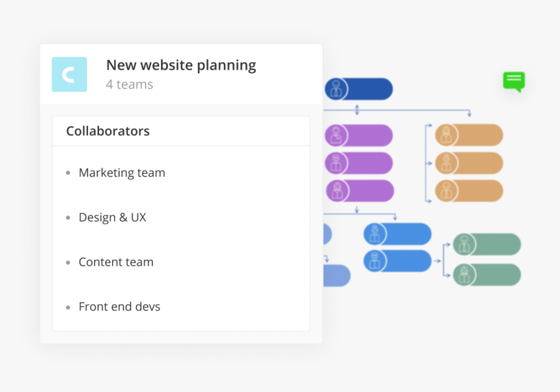The height and width of the screenshot is (392, 560).
Task: Select the dark blue top org chart node
Action: click(x=359, y=89)
